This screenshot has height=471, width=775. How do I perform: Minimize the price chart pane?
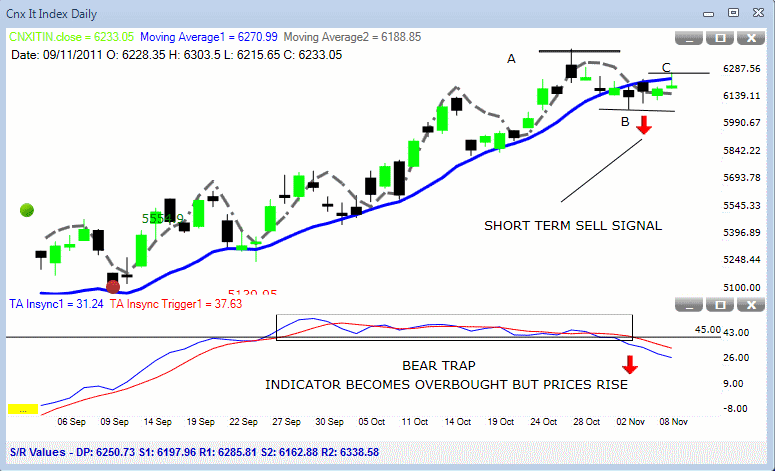coord(689,38)
